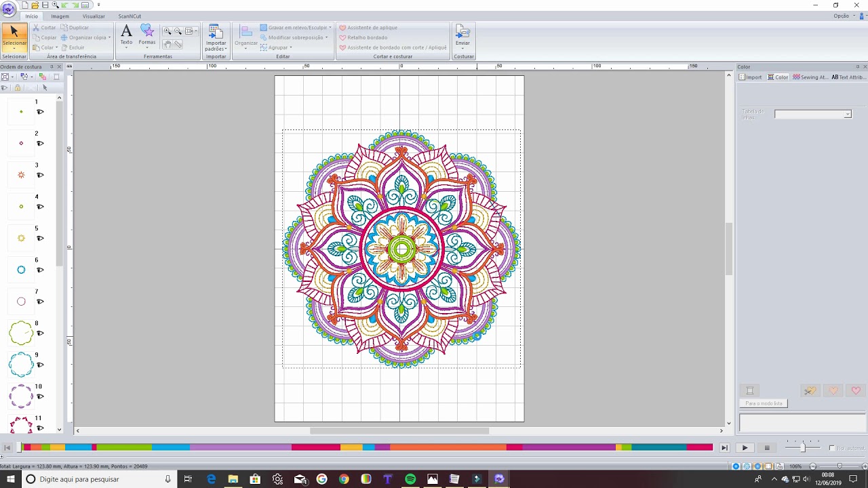Open the Sewing Attributes tab
868x488 pixels.
(810, 77)
